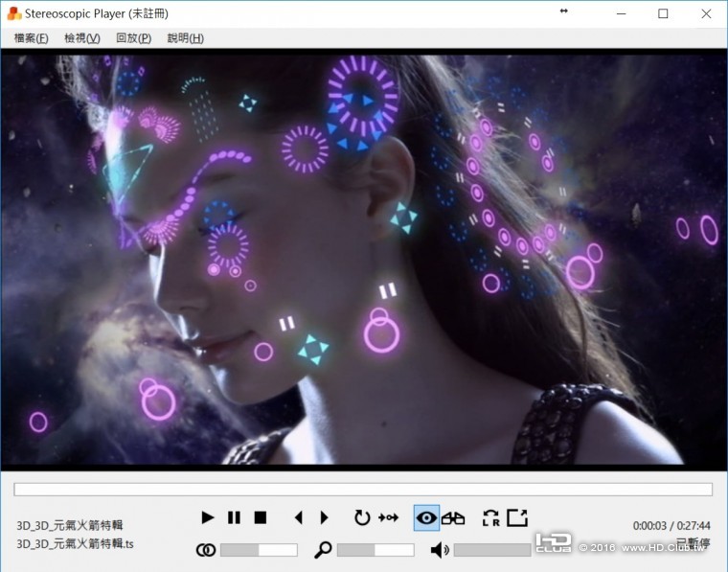Image resolution: width=728 pixels, height=572 pixels.
Task: Open the 說明(H) menu
Action: 185,38
